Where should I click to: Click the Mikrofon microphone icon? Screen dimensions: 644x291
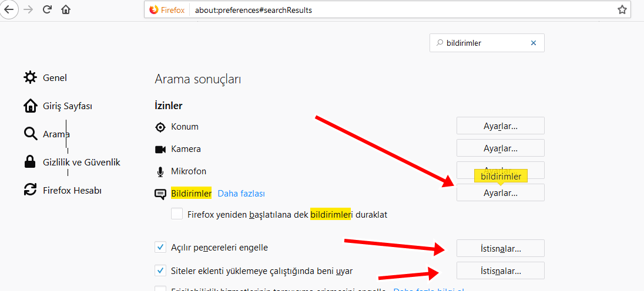pyautogui.click(x=160, y=172)
